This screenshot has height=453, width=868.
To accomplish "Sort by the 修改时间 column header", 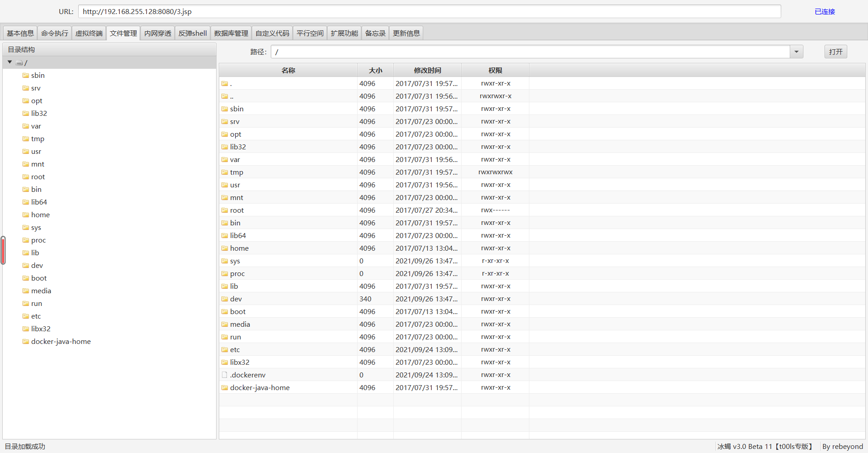I will click(x=428, y=70).
